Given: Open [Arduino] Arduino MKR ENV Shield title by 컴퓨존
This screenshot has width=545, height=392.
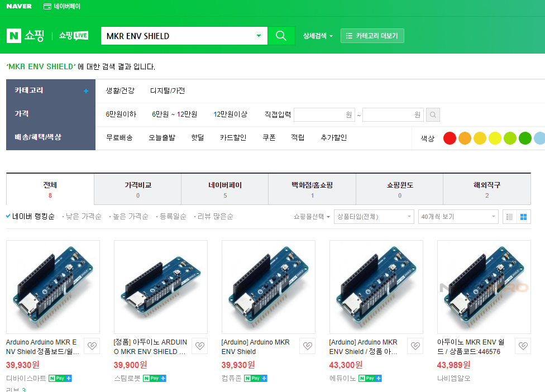Looking at the screenshot, I should [x=256, y=347].
